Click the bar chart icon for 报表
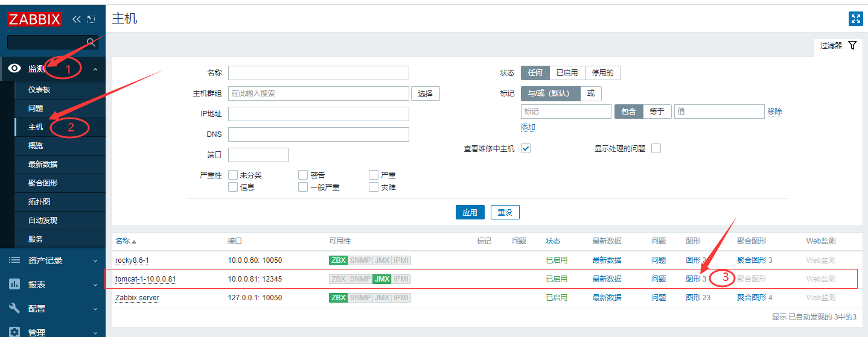Screen dimensions: 868x337 pos(14,284)
